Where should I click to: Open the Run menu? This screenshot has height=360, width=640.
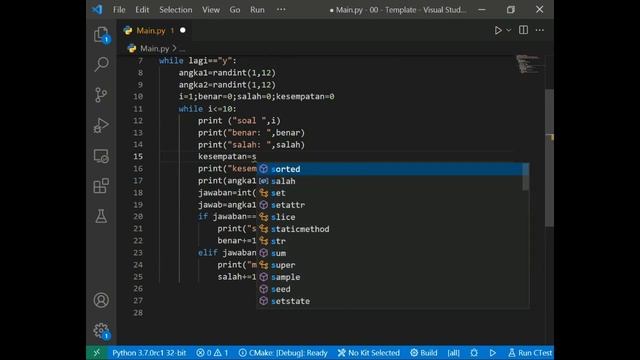tap(257, 9)
